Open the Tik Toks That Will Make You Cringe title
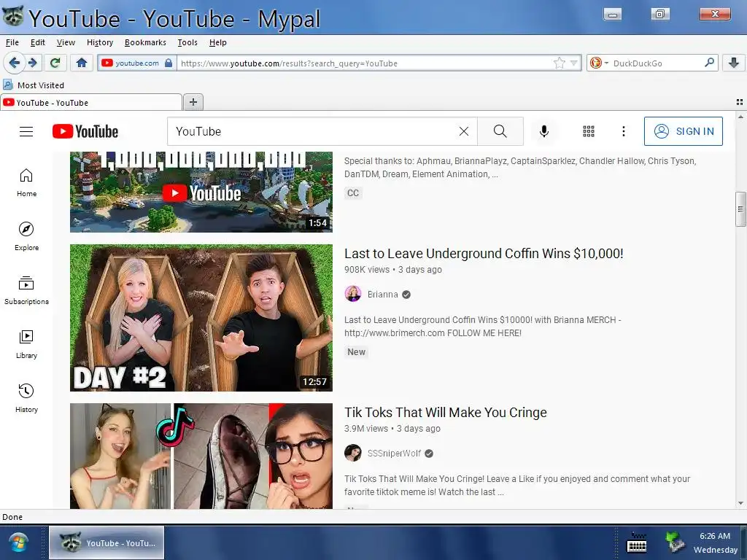Image resolution: width=747 pixels, height=560 pixels. pyautogui.click(x=446, y=413)
